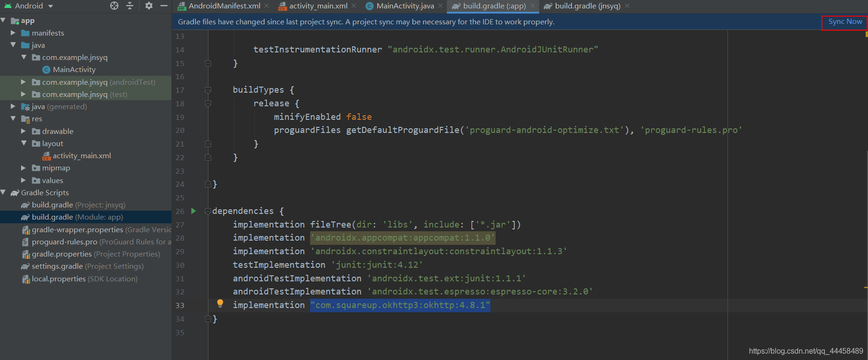This screenshot has height=360, width=868.
Task: Open settings.gradle (Project Settings)
Action: 88,266
